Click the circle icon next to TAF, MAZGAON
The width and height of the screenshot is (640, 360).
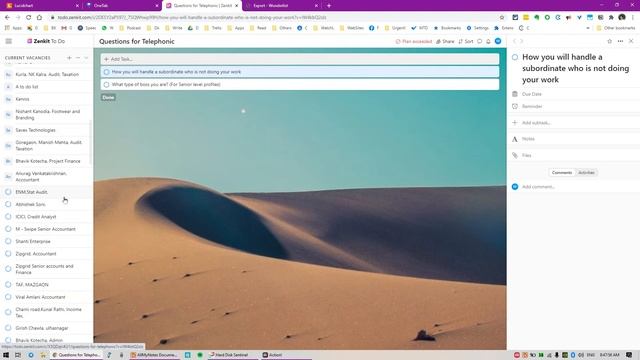(x=8, y=284)
